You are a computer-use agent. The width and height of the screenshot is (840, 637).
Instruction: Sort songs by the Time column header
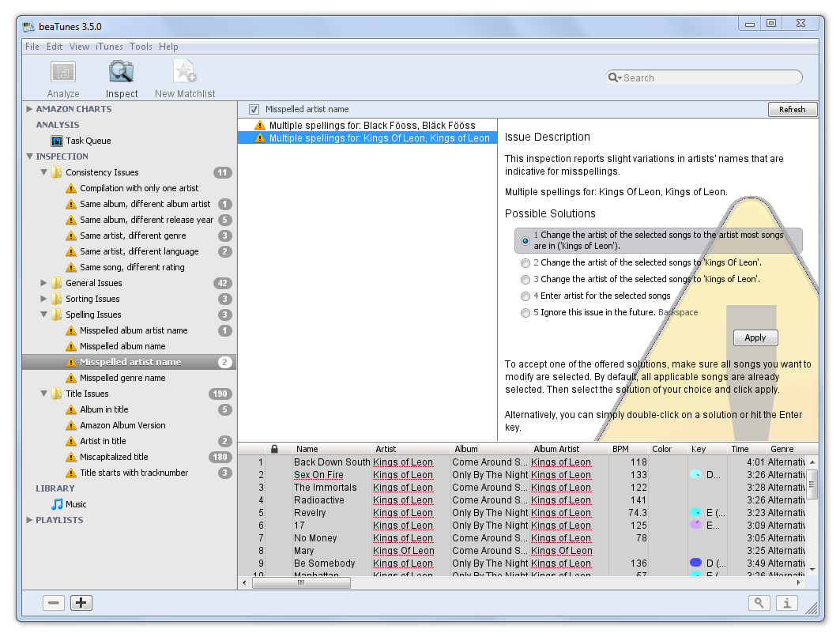click(x=748, y=449)
